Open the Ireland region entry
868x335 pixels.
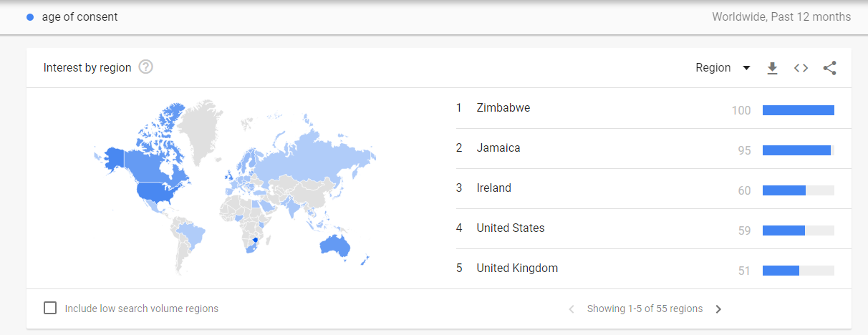[494, 188]
